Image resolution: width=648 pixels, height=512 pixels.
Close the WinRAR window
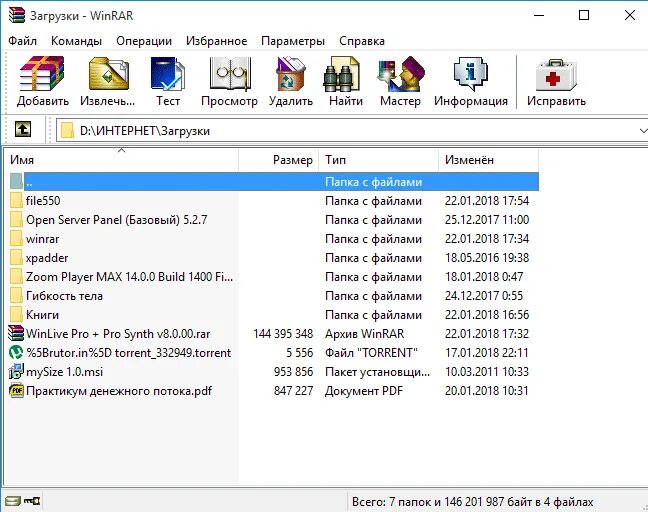[629, 15]
